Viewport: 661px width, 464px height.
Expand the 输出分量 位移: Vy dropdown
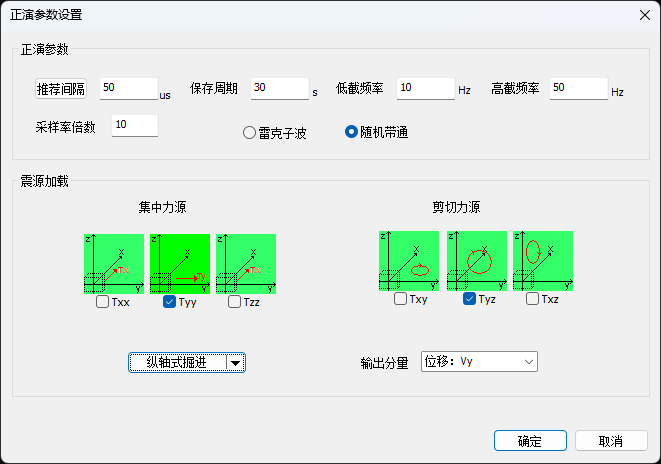coord(479,362)
